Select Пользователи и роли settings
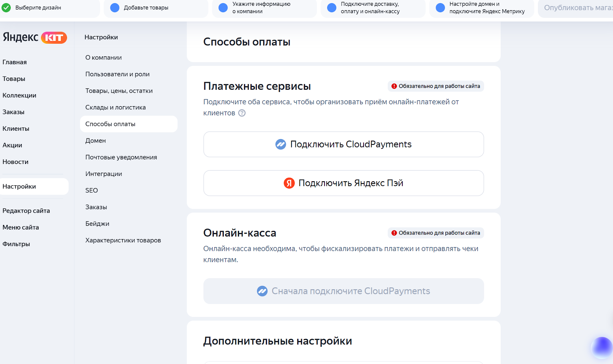The width and height of the screenshot is (613, 364). pyautogui.click(x=117, y=74)
